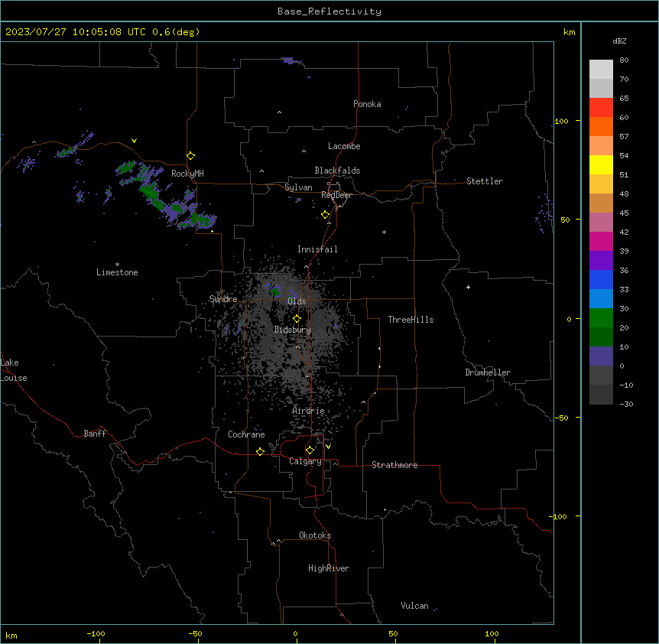Click the RockyMH label

tap(187, 173)
